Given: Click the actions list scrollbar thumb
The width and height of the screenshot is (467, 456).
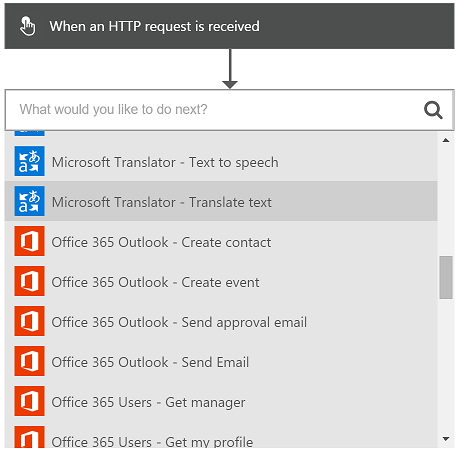Looking at the screenshot, I should [x=446, y=277].
